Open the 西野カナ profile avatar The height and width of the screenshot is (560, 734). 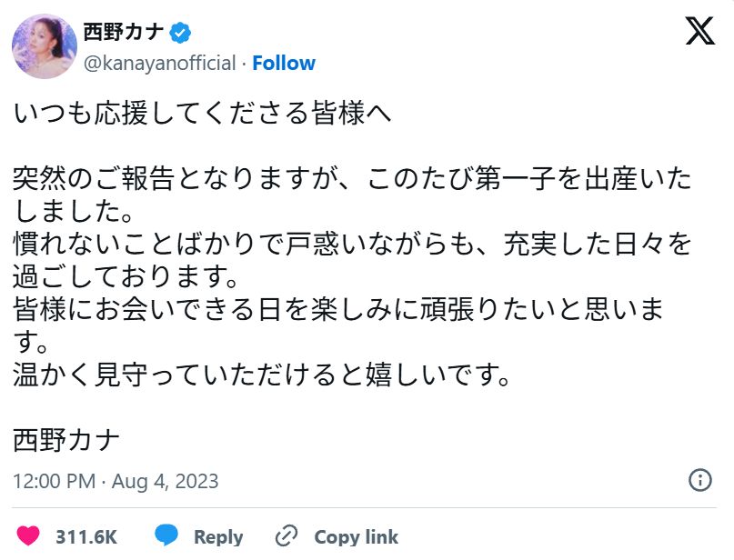(x=44, y=45)
